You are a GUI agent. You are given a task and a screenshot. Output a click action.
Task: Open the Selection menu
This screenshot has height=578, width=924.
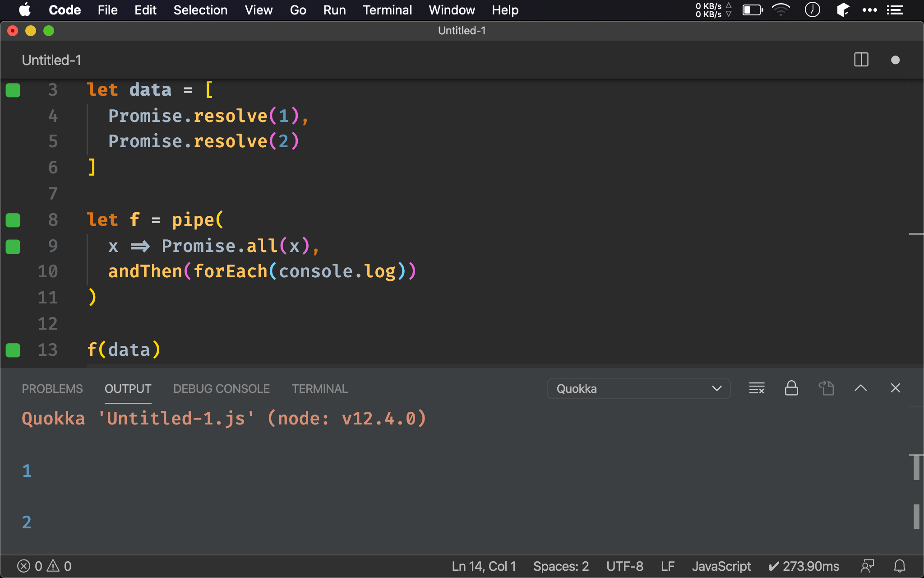(x=200, y=10)
